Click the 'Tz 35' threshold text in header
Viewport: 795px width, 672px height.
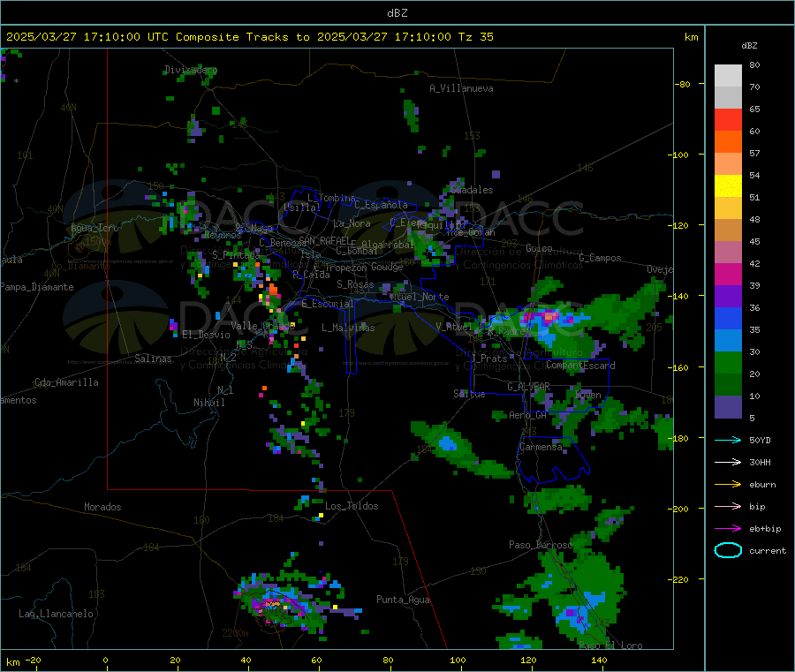475,36
